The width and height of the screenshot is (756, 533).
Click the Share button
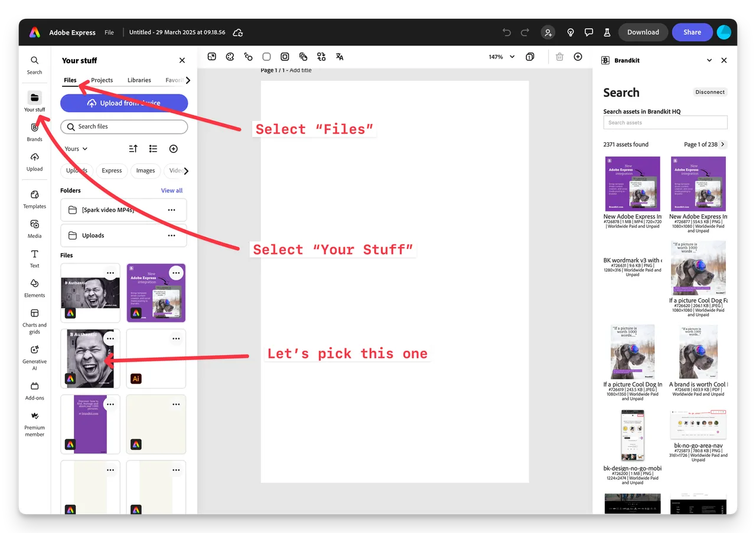692,32
